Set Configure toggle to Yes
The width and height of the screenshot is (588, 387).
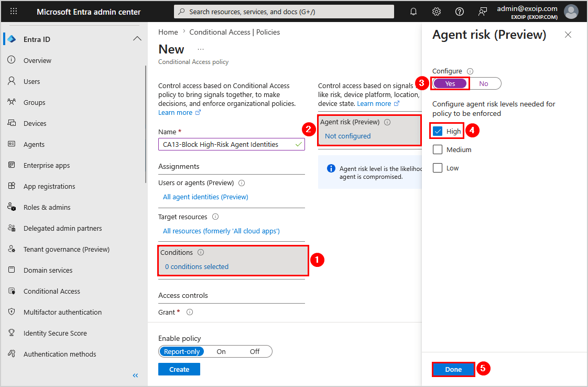point(450,84)
